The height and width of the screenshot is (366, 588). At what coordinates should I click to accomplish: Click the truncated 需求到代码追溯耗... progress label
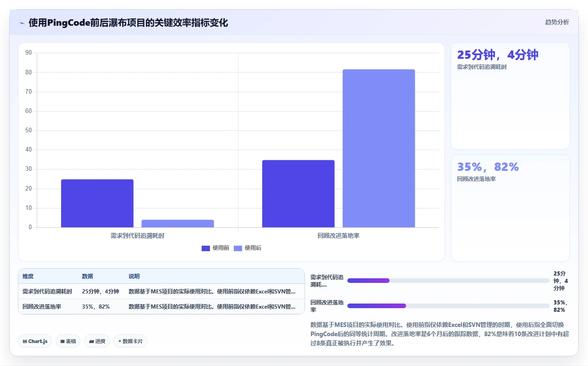[x=327, y=281]
